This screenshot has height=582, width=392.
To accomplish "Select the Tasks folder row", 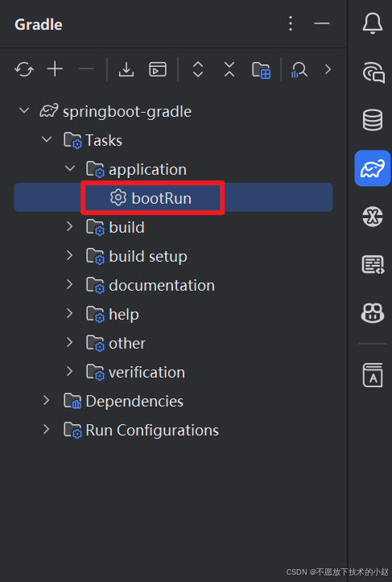I will click(173, 140).
